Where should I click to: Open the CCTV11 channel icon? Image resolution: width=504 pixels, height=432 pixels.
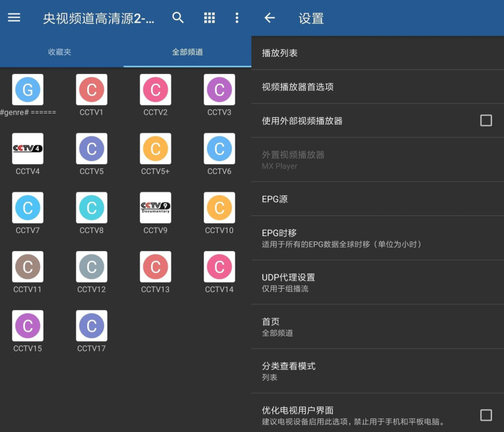tap(27, 266)
